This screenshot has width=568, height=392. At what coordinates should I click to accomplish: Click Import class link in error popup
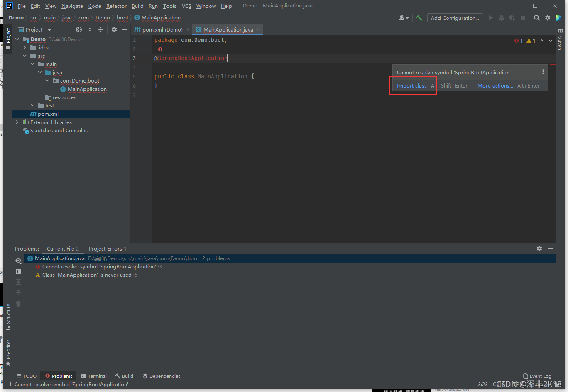(x=412, y=86)
